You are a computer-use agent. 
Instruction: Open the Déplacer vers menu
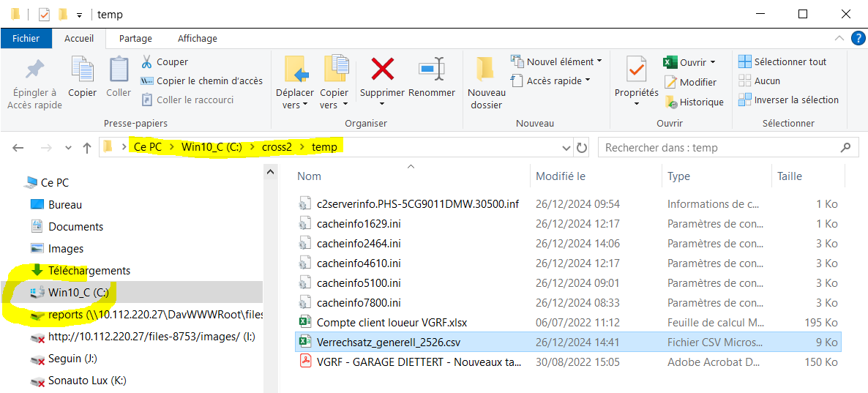[294, 83]
